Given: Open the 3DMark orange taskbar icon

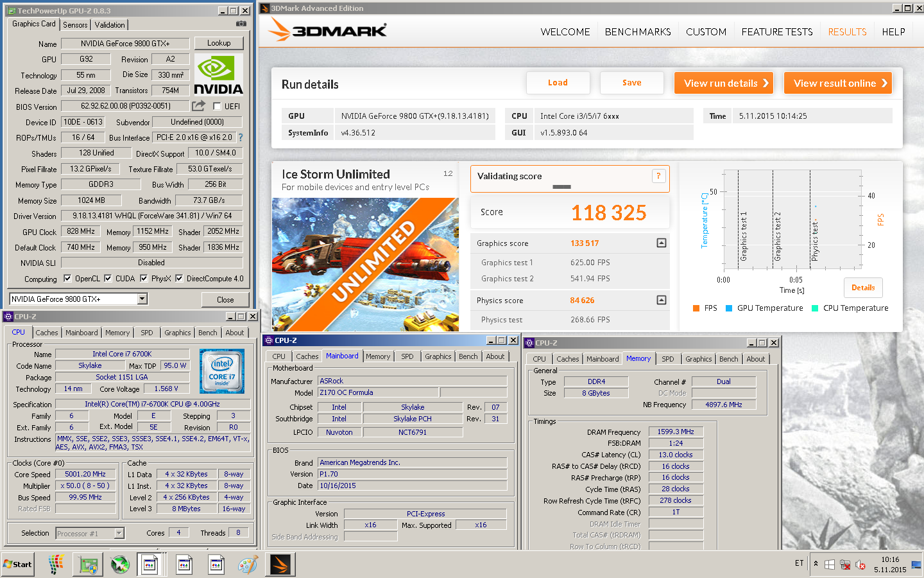Looking at the screenshot, I should coord(280,565).
